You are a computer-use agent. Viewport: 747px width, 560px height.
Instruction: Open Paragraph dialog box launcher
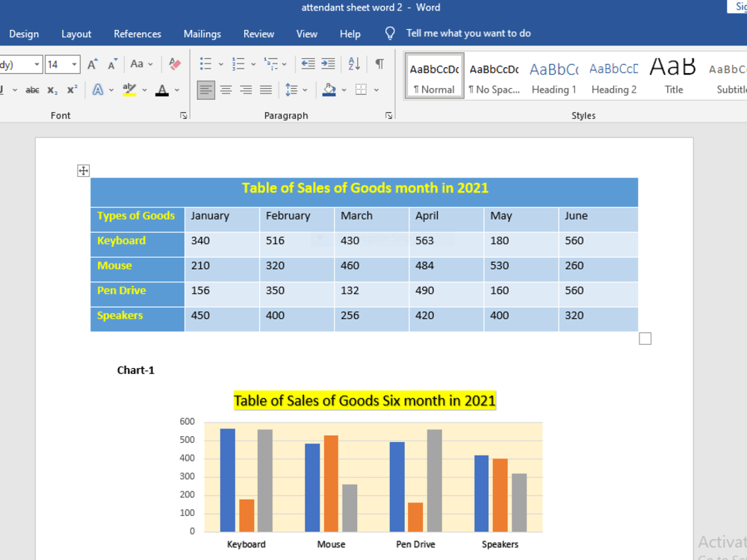pyautogui.click(x=388, y=116)
